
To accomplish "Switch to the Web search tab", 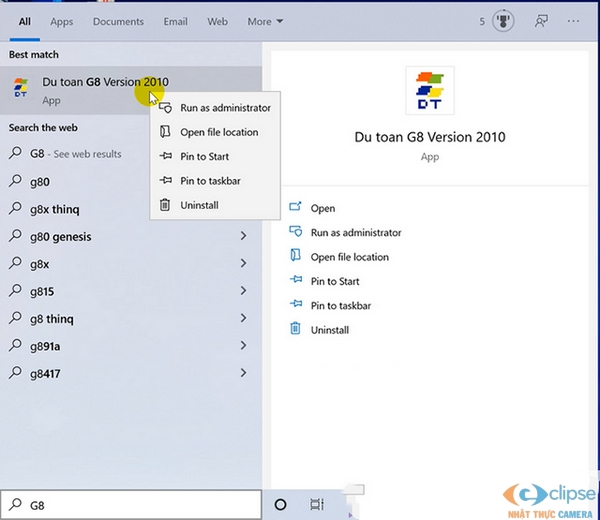I will point(217,22).
